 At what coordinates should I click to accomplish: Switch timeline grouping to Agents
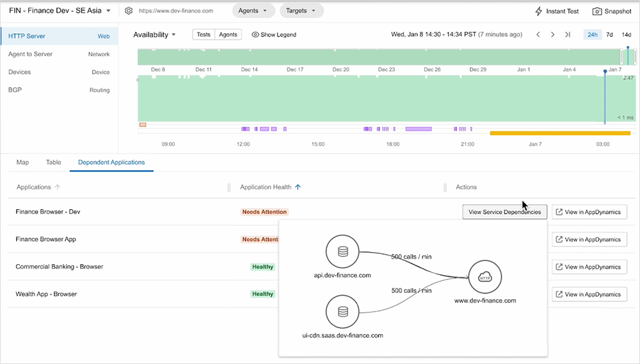coord(228,35)
